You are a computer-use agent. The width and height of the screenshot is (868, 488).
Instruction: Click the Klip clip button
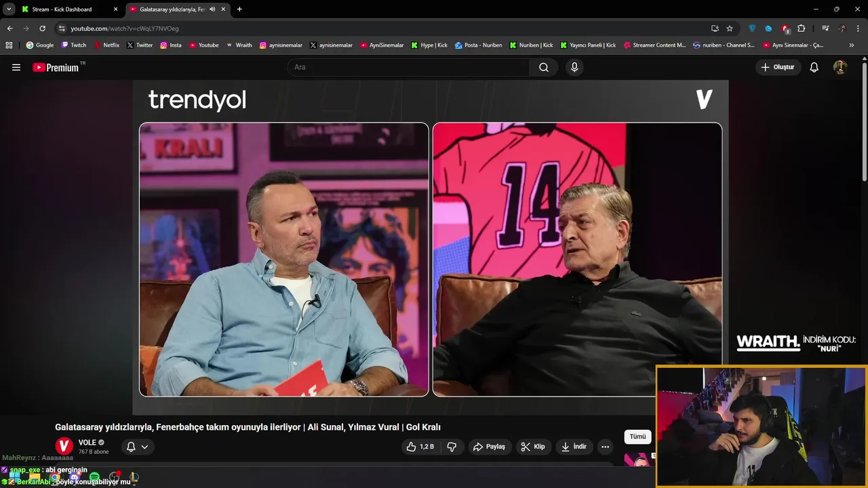(x=532, y=447)
